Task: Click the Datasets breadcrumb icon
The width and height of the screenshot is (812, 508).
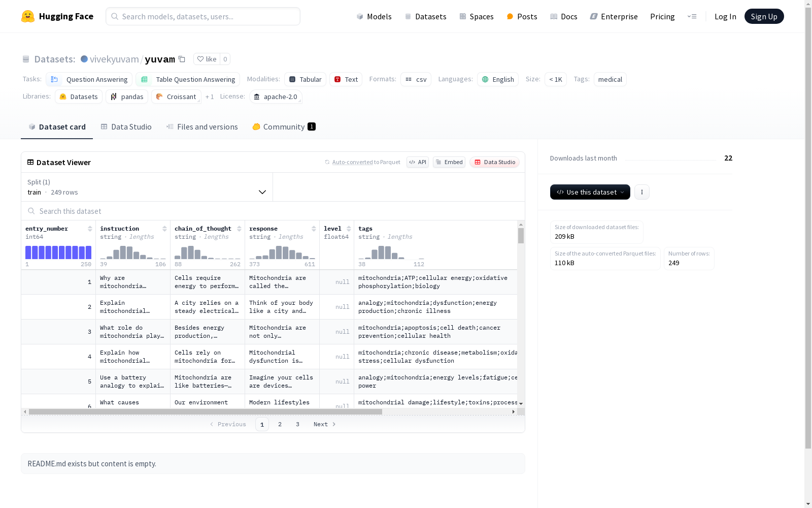Action: (x=26, y=59)
